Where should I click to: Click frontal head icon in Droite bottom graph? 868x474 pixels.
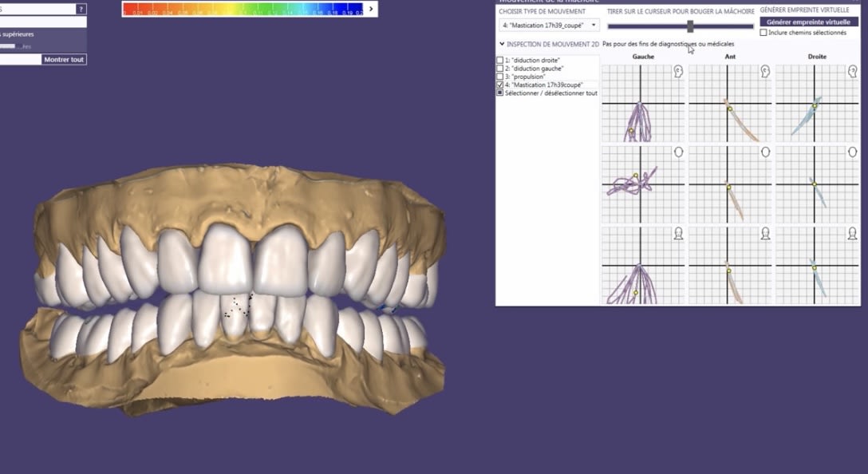click(851, 232)
